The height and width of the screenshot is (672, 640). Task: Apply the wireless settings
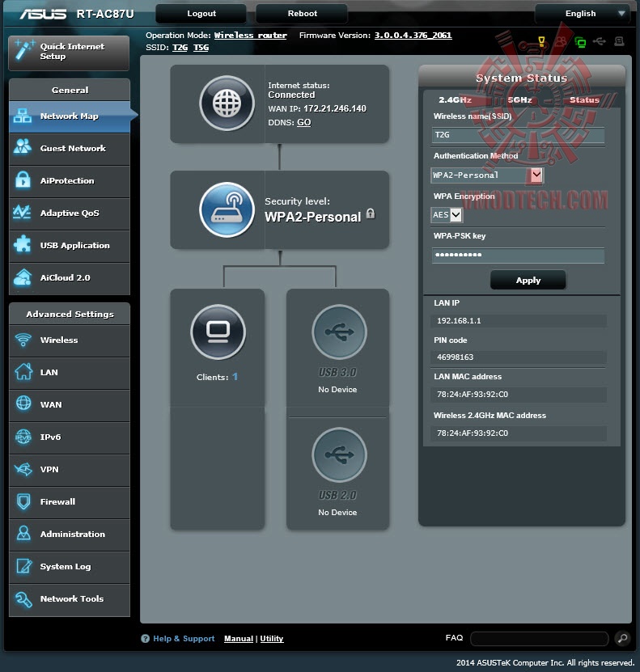click(528, 281)
